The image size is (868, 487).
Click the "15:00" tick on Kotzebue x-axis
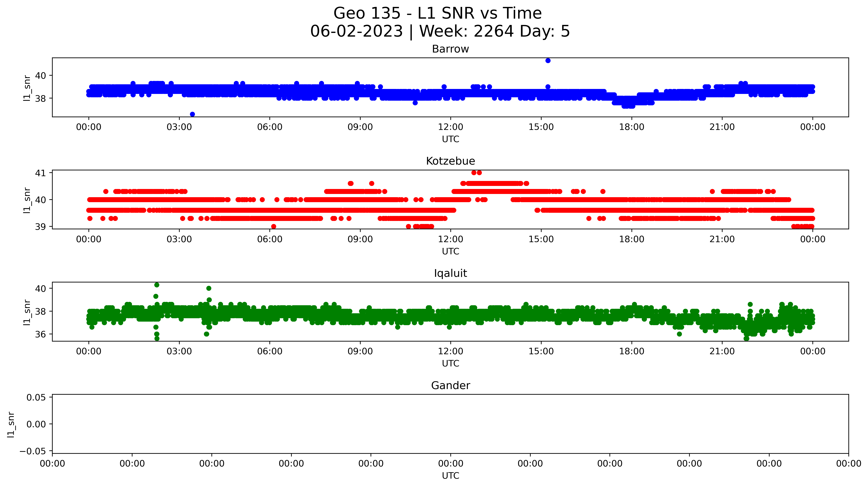[x=541, y=239]
